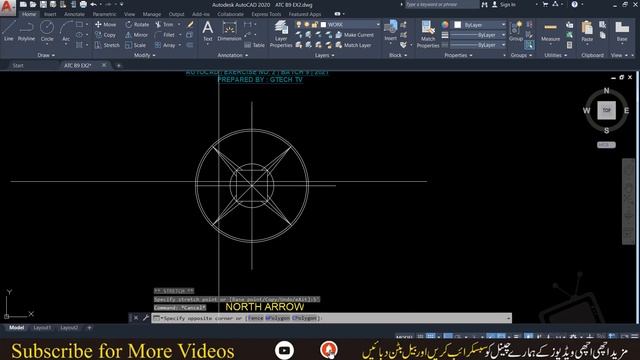Click the command line input field
The height and width of the screenshot is (360, 640).
coord(332,318)
